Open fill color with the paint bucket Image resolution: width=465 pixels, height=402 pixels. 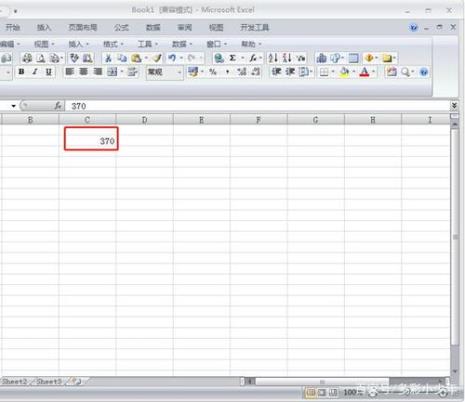344,72
